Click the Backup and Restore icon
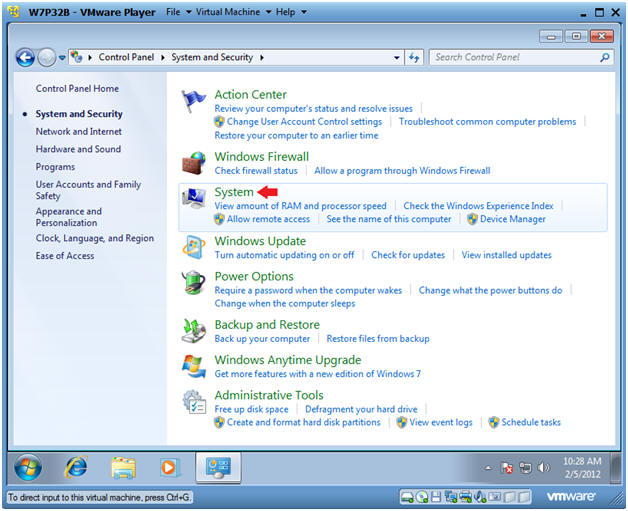628x511 pixels. (194, 331)
